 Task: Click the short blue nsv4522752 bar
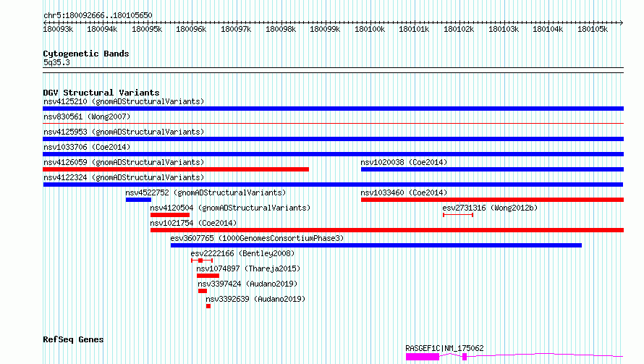[138, 200]
